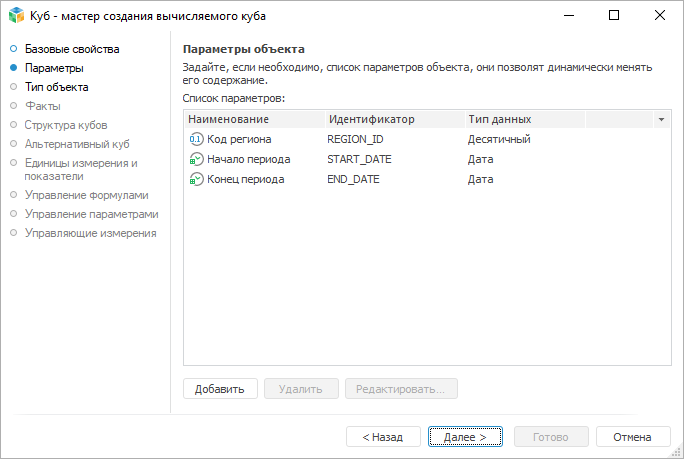Click the decimal icon beside Код региона
Viewport: 684px width, 459px height.
click(x=195, y=139)
